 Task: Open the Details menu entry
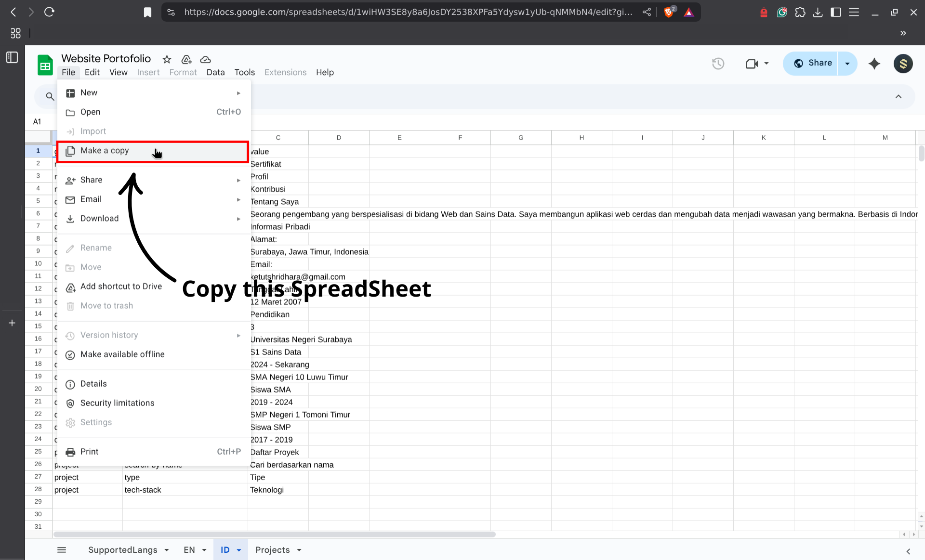154,384
